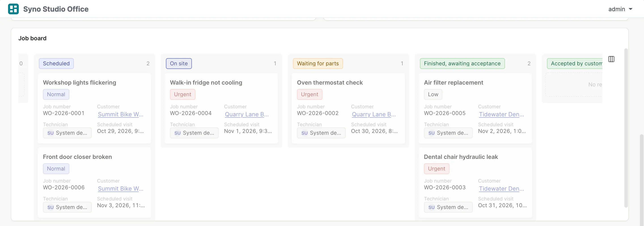Click scheduled visit Oct 29, 2026
The width and height of the screenshot is (644, 226).
[121, 131]
